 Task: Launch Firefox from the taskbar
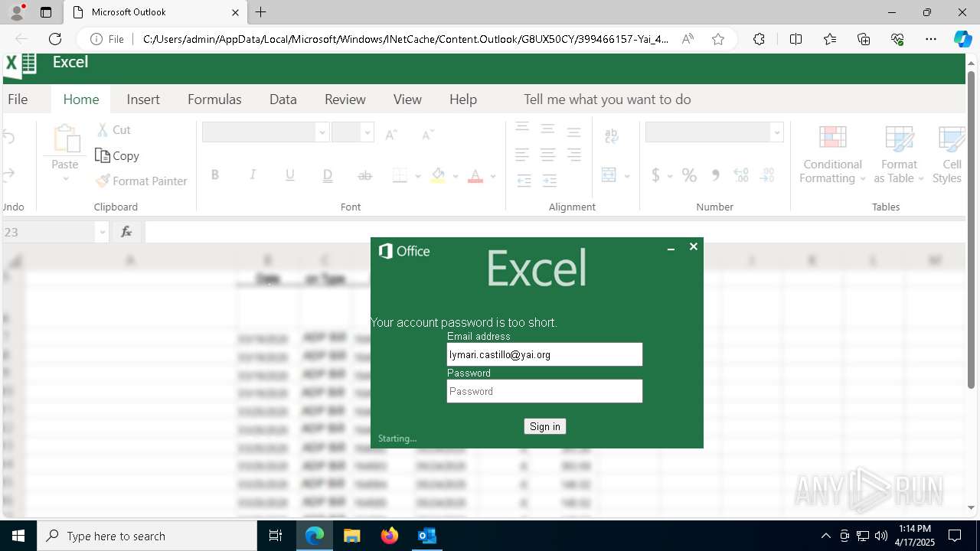coord(390,536)
